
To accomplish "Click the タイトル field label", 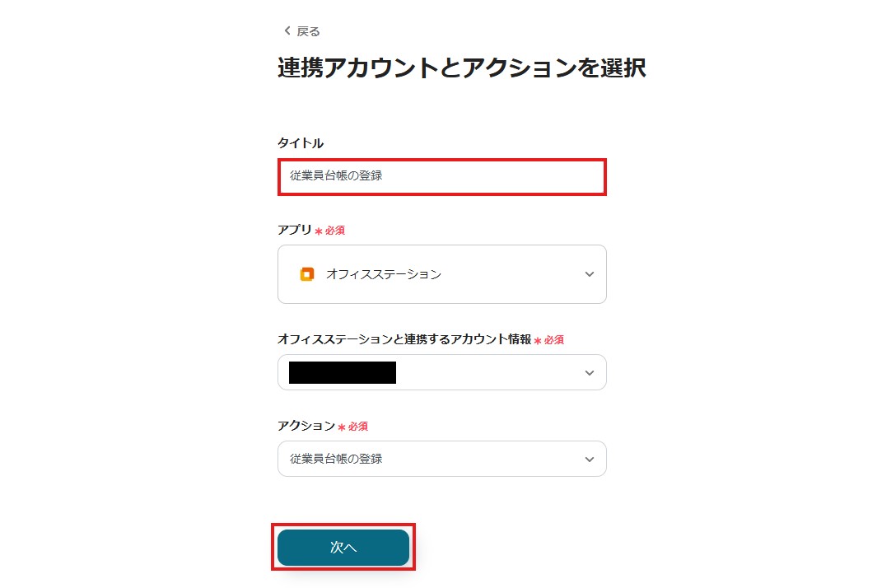I will click(x=301, y=142).
